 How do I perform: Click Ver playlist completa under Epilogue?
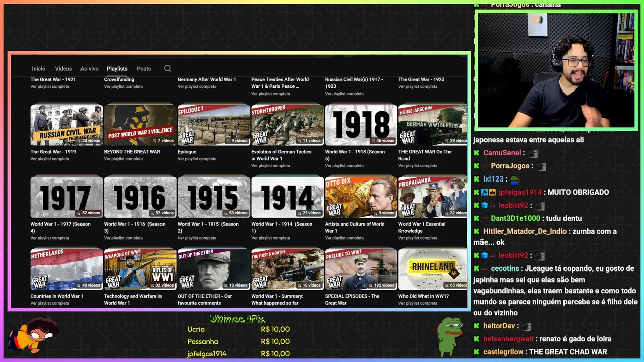click(x=197, y=159)
